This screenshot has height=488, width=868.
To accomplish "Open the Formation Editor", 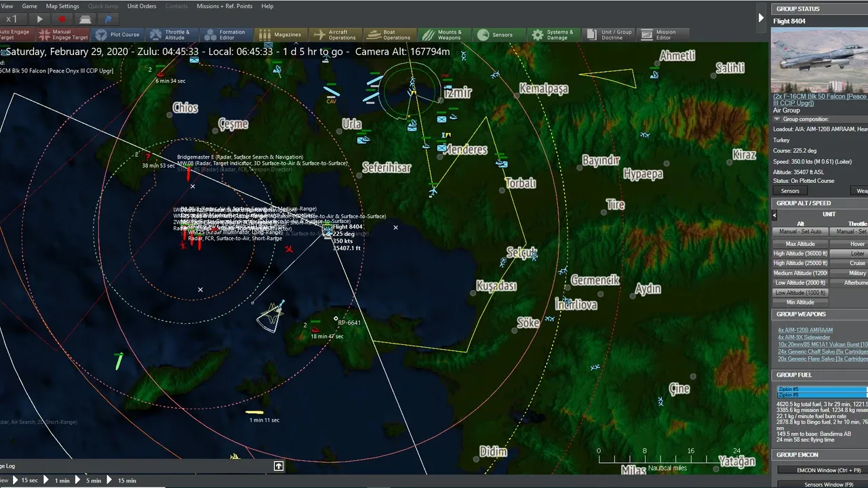I will click(x=225, y=35).
